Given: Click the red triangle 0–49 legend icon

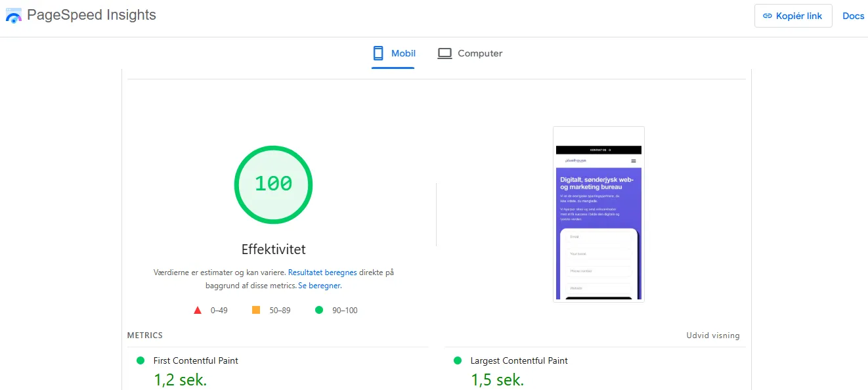Looking at the screenshot, I should 198,310.
